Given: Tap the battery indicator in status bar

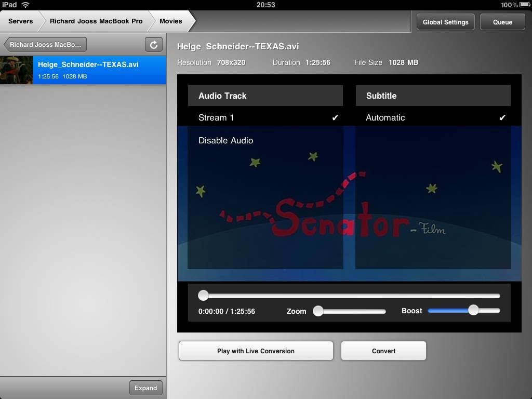Looking at the screenshot, I should pos(524,5).
